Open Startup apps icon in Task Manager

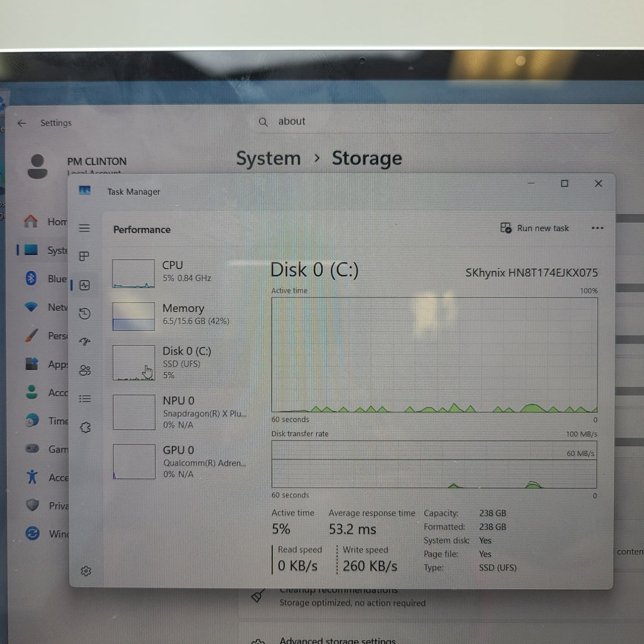(x=85, y=342)
